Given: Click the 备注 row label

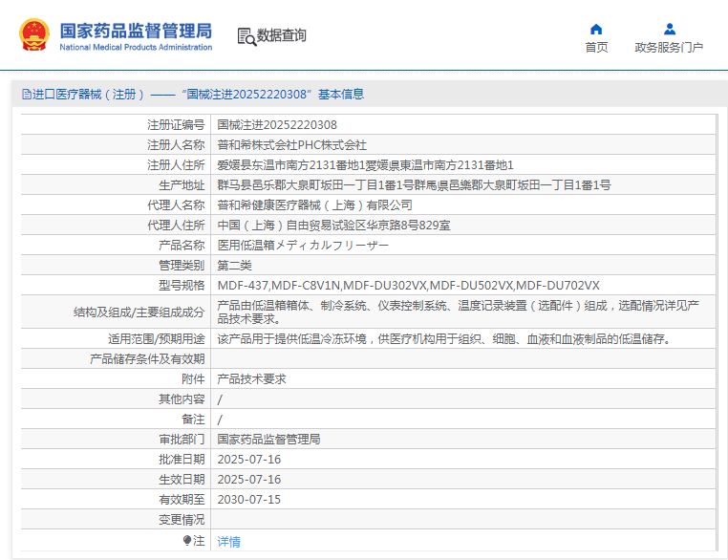Looking at the screenshot, I should (193, 420).
